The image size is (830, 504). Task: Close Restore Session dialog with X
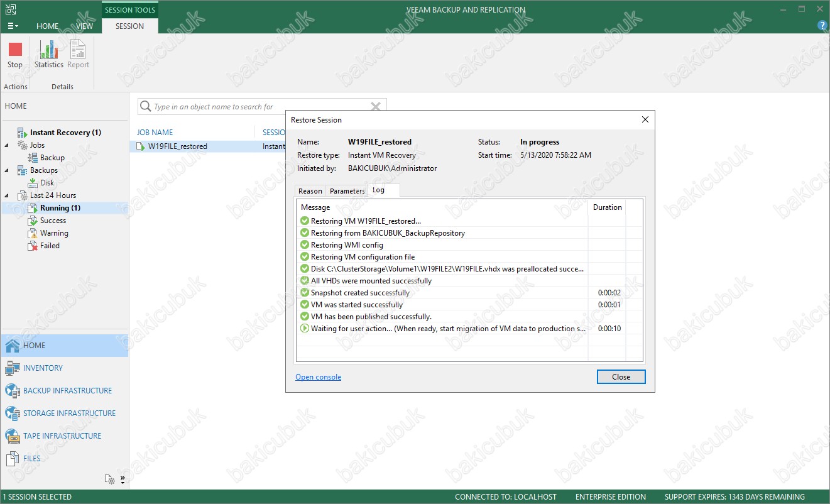tap(645, 119)
